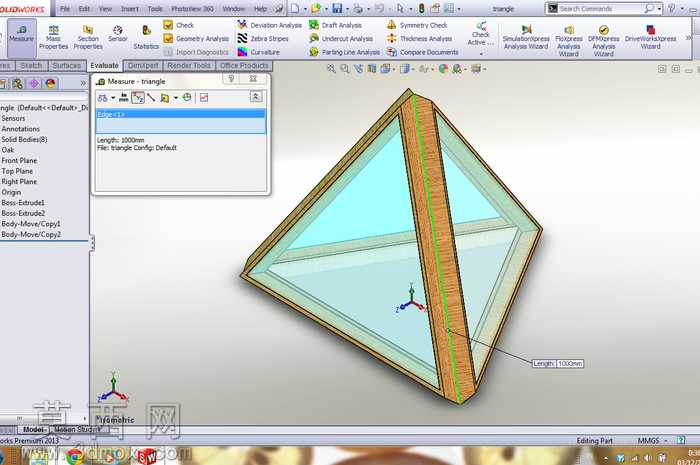Launch FloXpress Analysis Wizard

coord(569,40)
